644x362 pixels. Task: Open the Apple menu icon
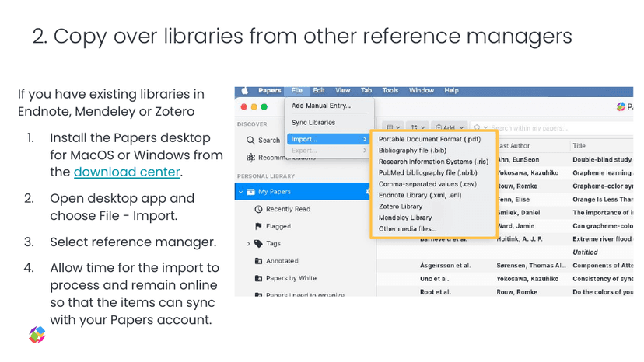pos(245,90)
